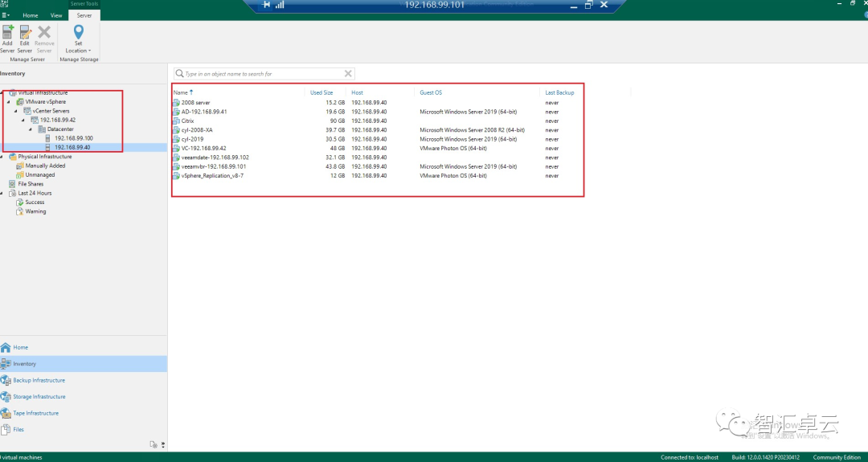Click the navigation pane options icon
The height and width of the screenshot is (462, 868).
154,444
